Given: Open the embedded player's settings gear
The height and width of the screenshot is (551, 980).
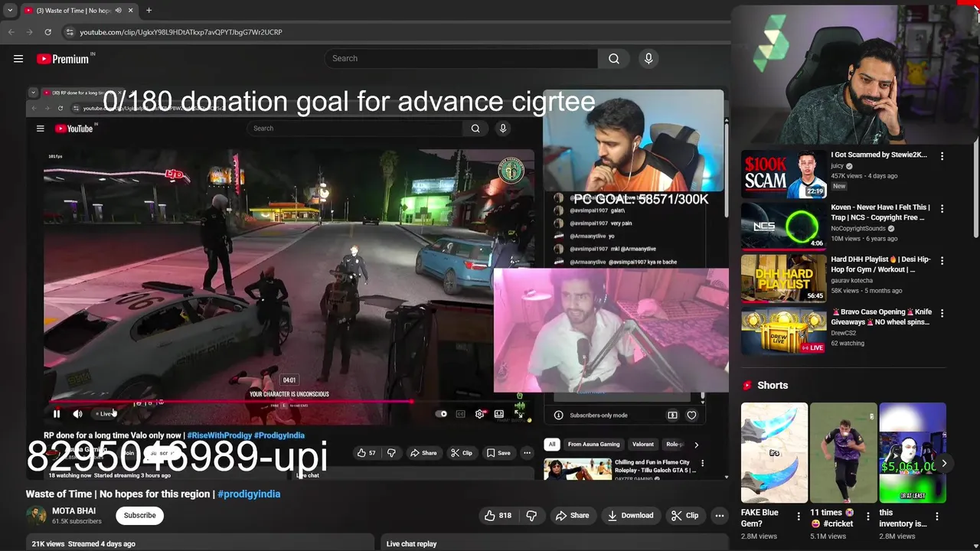Looking at the screenshot, I should tap(479, 414).
